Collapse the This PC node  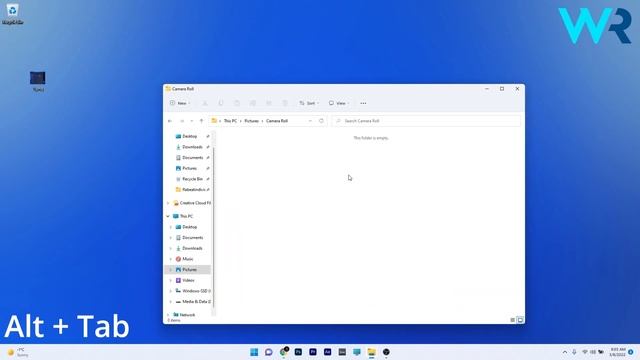(x=168, y=216)
